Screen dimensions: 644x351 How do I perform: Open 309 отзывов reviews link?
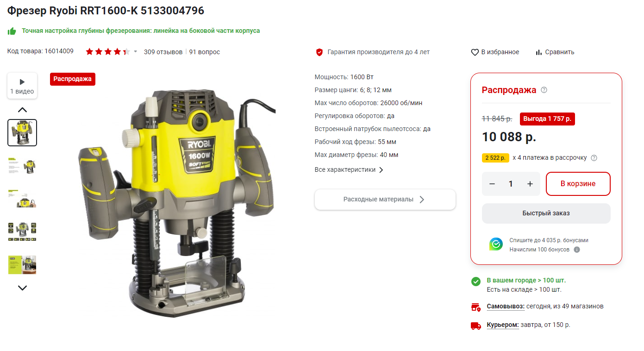163,52
